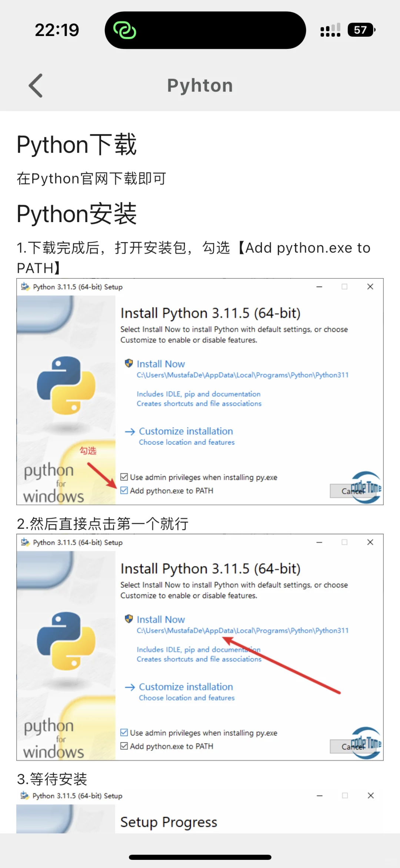Close the step 1 installer window image
Image resolution: width=400 pixels, height=868 pixels.
[x=370, y=287]
